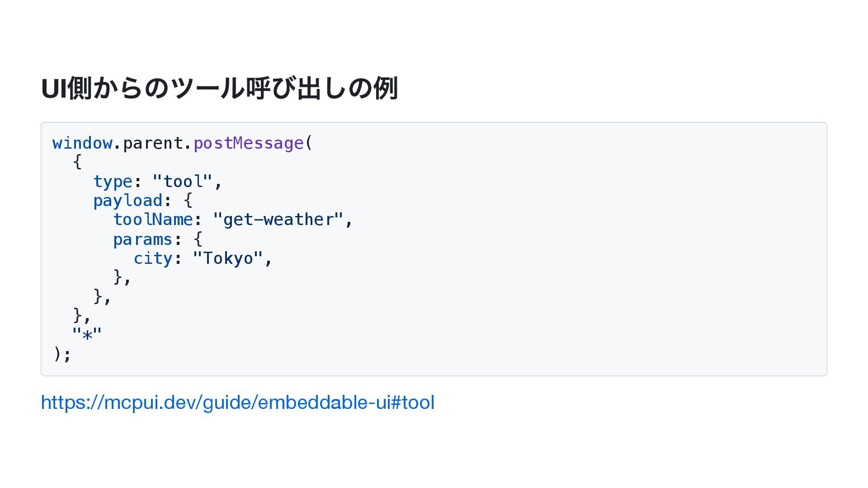Click the "*" target origin string
The width and height of the screenshot is (868, 488).
[87, 335]
